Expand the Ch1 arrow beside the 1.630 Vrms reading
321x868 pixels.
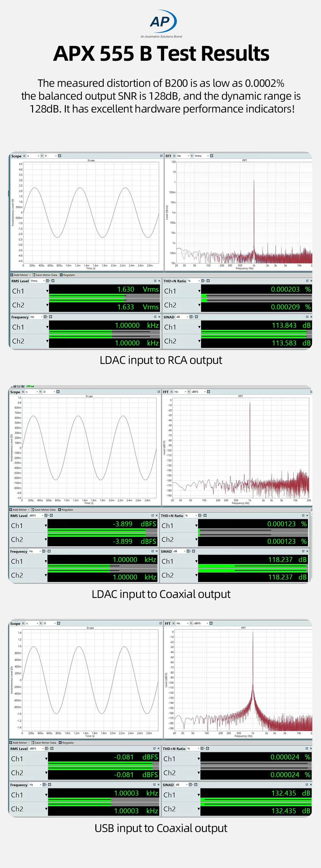coord(47,291)
